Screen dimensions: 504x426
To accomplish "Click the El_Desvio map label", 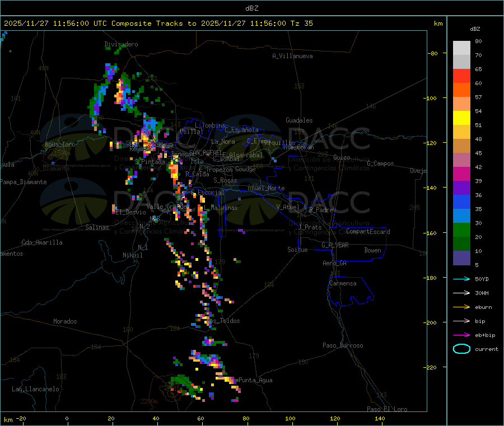I will coord(131,212).
